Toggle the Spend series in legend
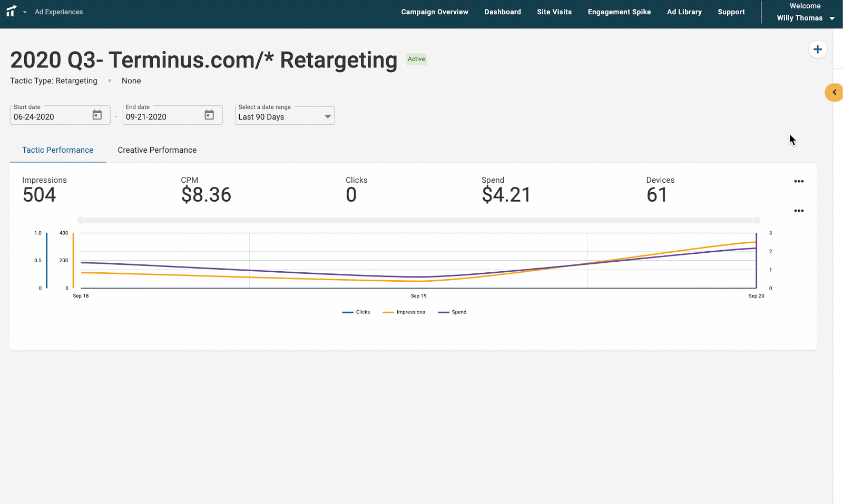The height and width of the screenshot is (504, 843). pyautogui.click(x=452, y=312)
